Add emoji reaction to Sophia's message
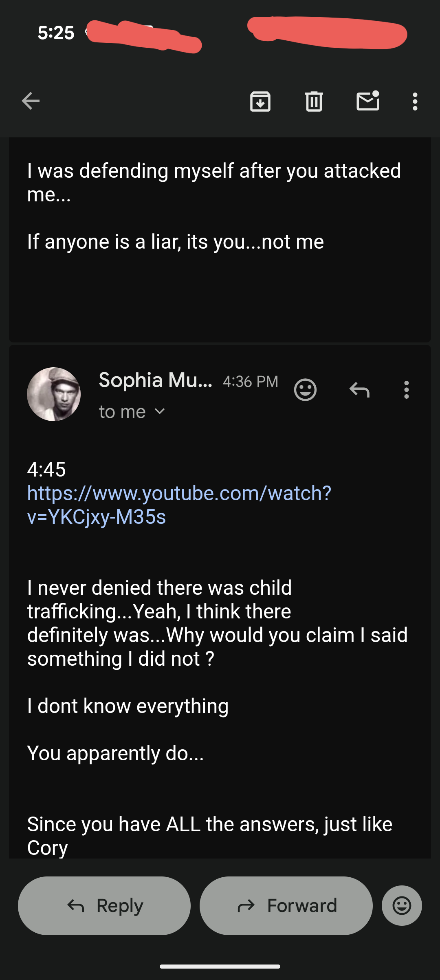The image size is (440, 980). [305, 390]
